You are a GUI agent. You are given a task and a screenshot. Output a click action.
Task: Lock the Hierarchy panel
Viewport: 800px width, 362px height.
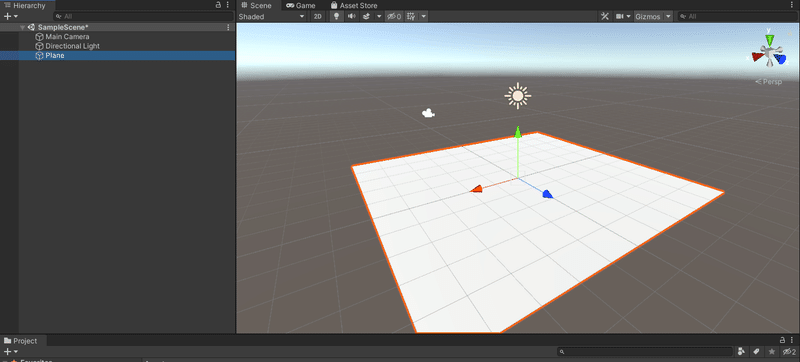click(218, 5)
